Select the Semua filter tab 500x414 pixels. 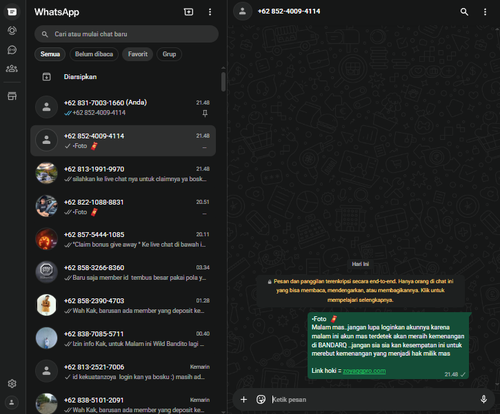50,54
